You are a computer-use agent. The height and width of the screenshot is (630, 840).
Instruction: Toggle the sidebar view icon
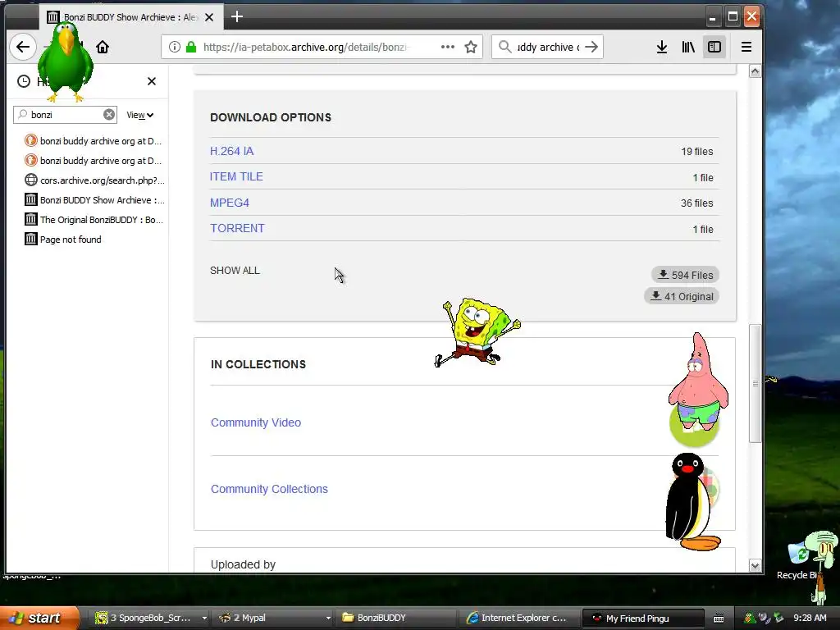coord(714,47)
